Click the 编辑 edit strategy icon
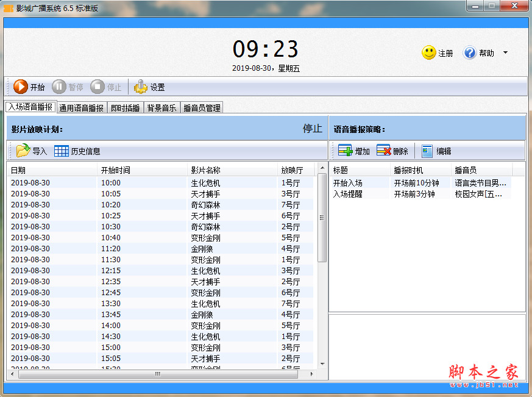Image resolution: width=532 pixels, height=397 pixels. pyautogui.click(x=427, y=151)
